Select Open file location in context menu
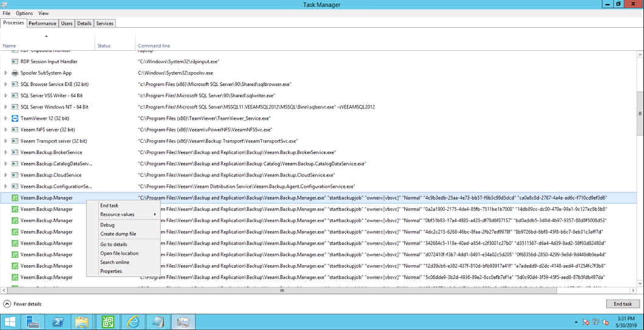The height and width of the screenshot is (330, 644). point(123,253)
